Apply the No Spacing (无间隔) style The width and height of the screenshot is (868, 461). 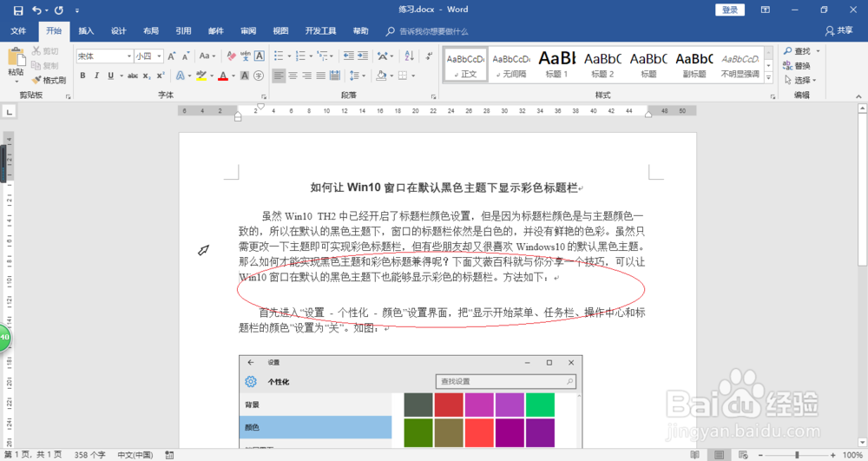tap(511, 65)
